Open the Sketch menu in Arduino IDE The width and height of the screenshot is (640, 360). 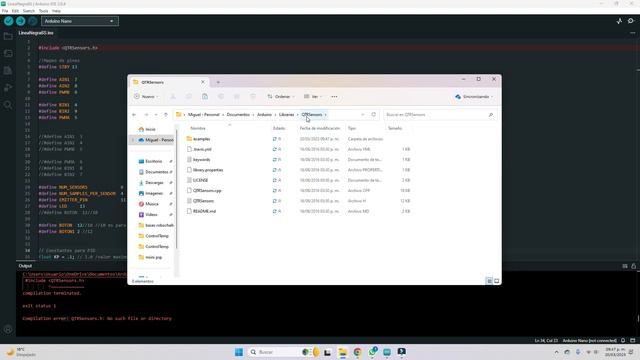[29, 11]
